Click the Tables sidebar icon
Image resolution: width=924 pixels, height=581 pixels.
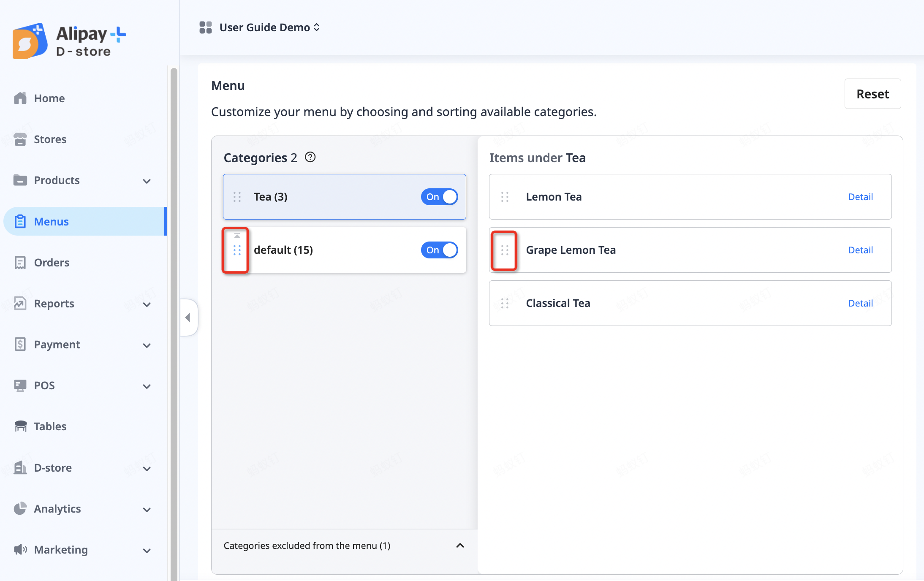(20, 426)
